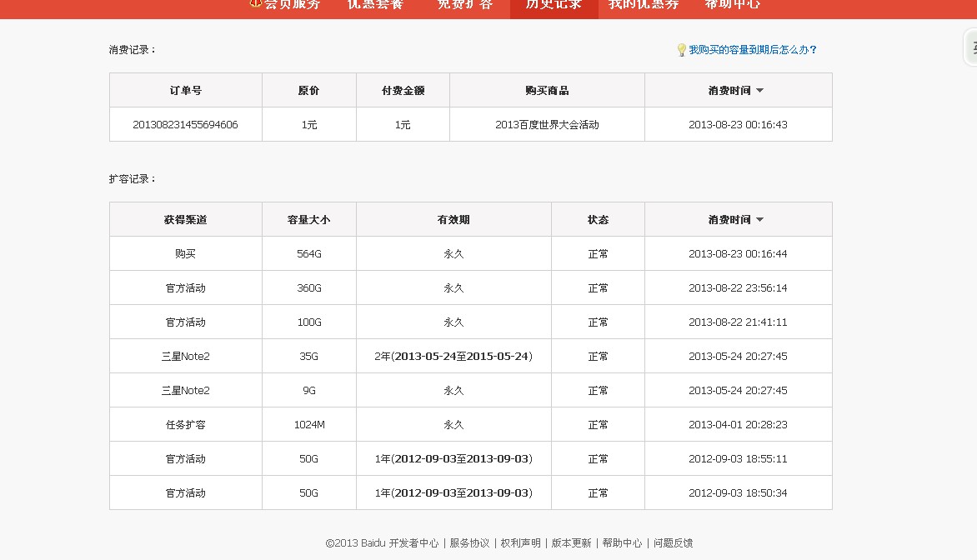Switch to the 优惠套餐 tab
Image resolution: width=977 pixels, height=560 pixels.
pos(375,4)
